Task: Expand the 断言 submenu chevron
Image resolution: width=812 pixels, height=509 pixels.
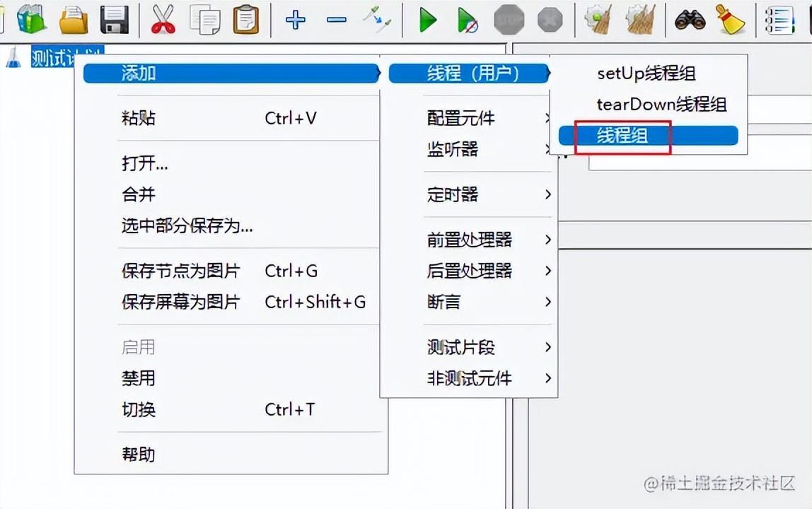Action: pyautogui.click(x=548, y=302)
